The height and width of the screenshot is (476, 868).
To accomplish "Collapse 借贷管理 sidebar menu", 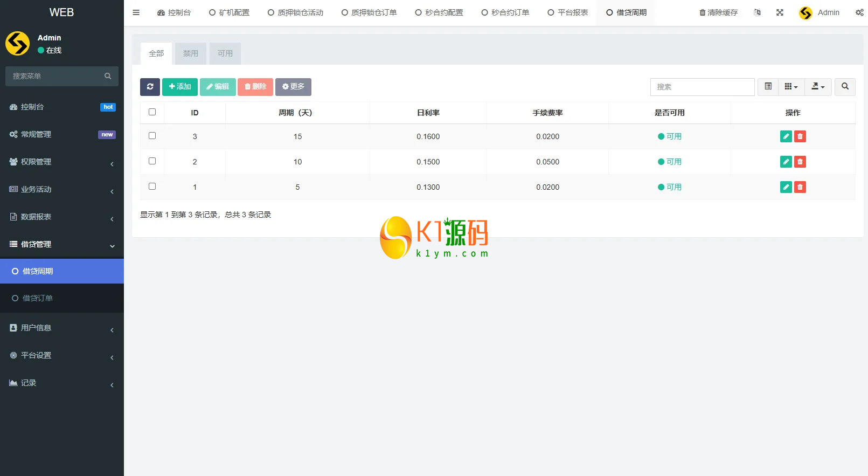I will pos(62,244).
